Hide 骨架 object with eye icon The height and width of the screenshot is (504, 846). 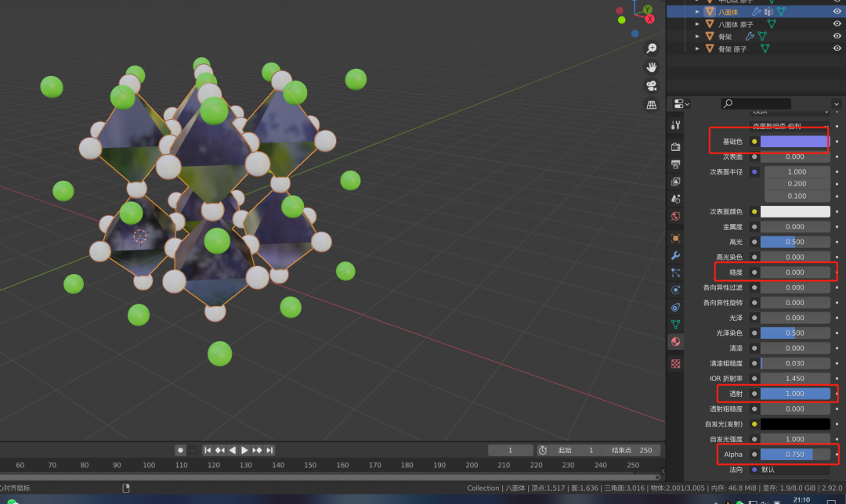837,36
